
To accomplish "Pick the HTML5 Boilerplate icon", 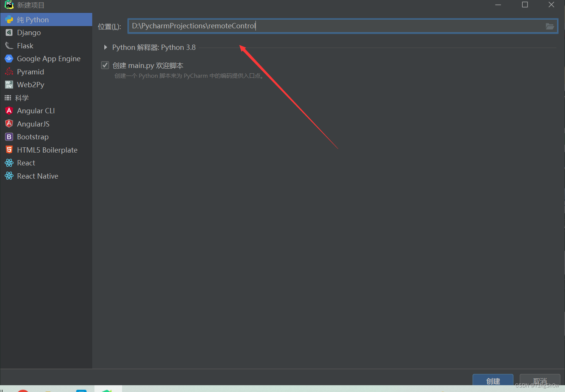I will pos(9,150).
